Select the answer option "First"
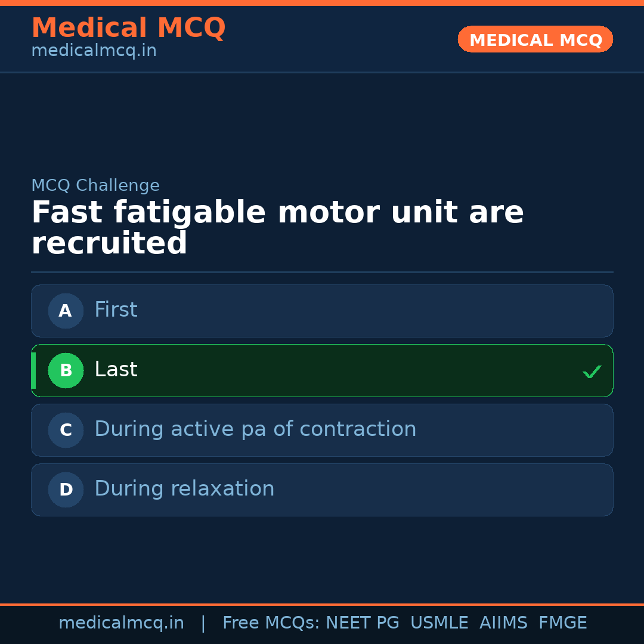The image size is (644, 644). pos(322,311)
